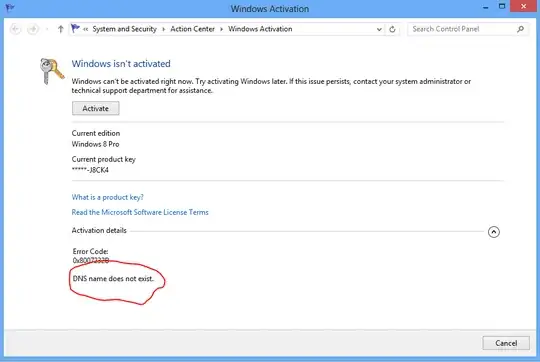This screenshot has height=362, width=540.
Task: Open the address bar history dropdown
Action: coord(379,29)
